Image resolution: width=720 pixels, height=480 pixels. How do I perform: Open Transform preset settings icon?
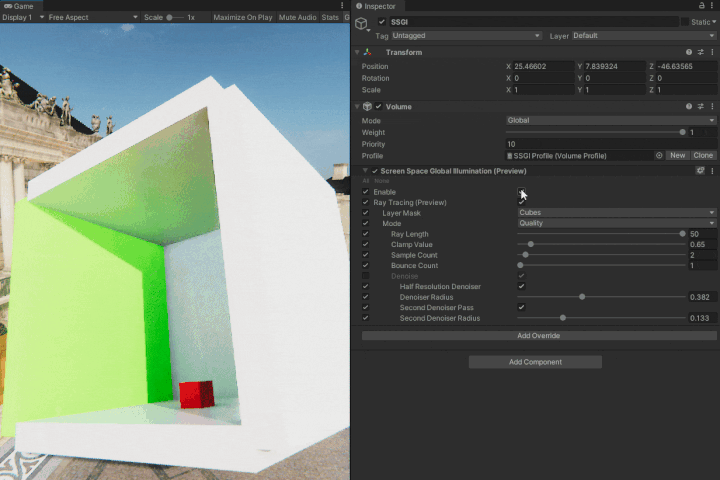(x=701, y=52)
